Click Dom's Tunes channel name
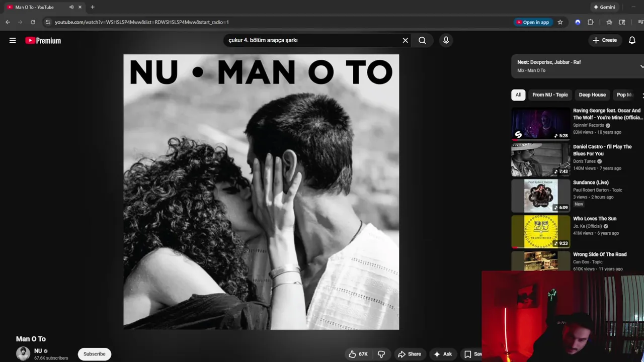Viewport: 644px width, 362px height. [584, 161]
